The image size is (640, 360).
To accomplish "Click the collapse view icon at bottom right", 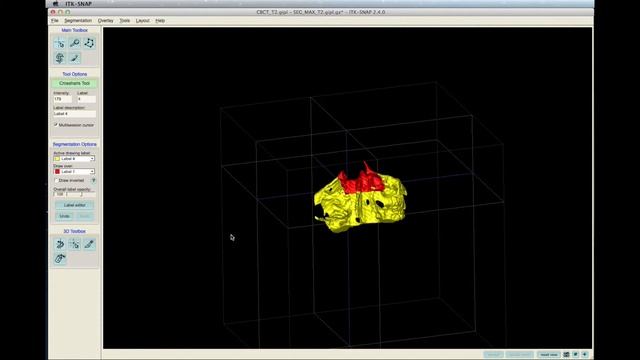I will [576, 355].
